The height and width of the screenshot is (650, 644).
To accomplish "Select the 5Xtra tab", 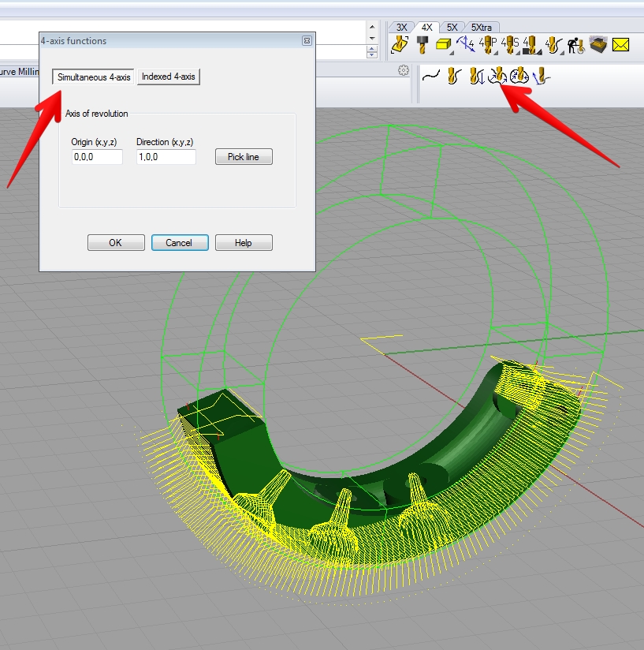I will click(479, 27).
